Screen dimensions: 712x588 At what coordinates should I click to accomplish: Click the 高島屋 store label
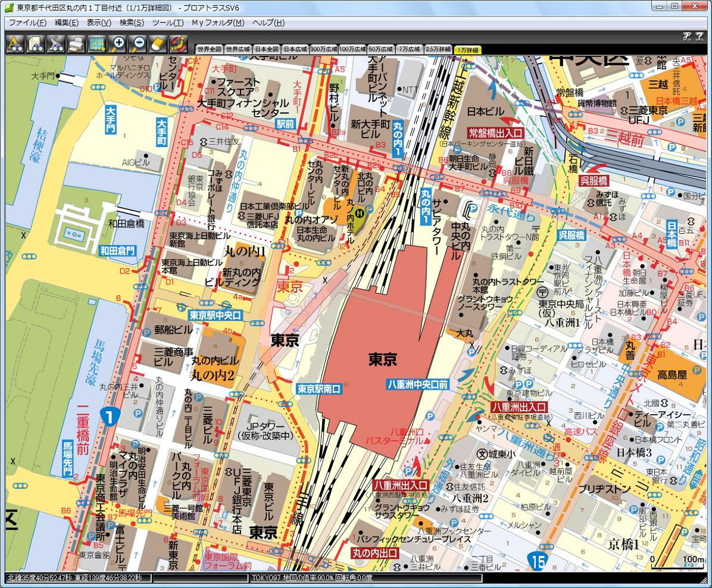point(672,375)
